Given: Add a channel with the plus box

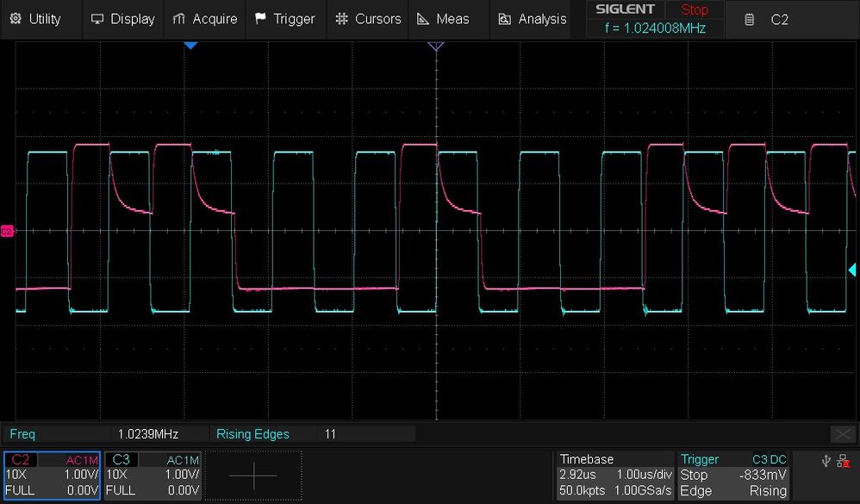Looking at the screenshot, I should pyautogui.click(x=253, y=476).
